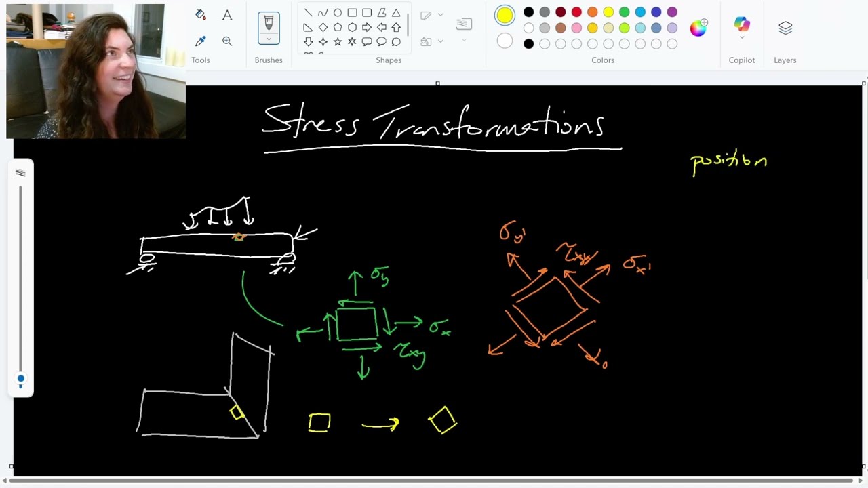Toggle the Layers panel
Image resolution: width=868 pixels, height=488 pixels.
[x=785, y=28]
